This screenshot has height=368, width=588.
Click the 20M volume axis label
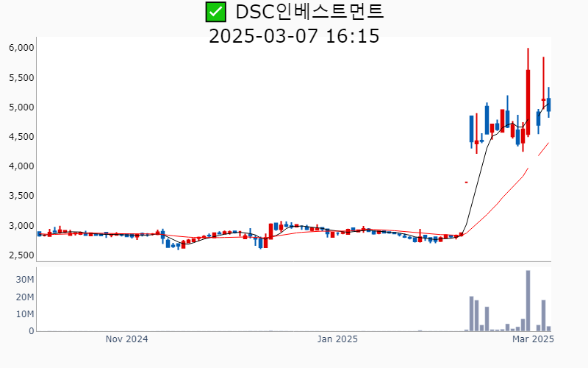25,297
